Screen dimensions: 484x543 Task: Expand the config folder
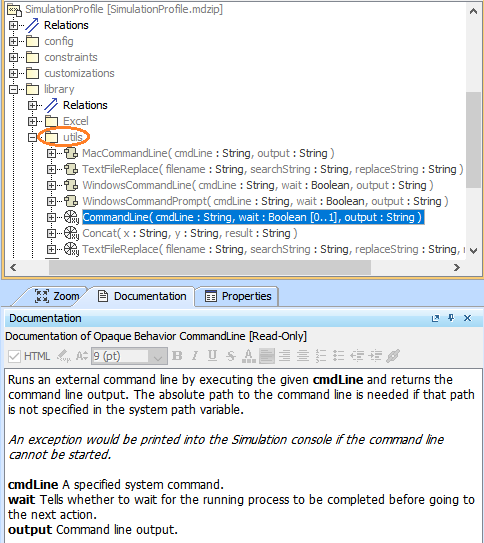point(13,42)
